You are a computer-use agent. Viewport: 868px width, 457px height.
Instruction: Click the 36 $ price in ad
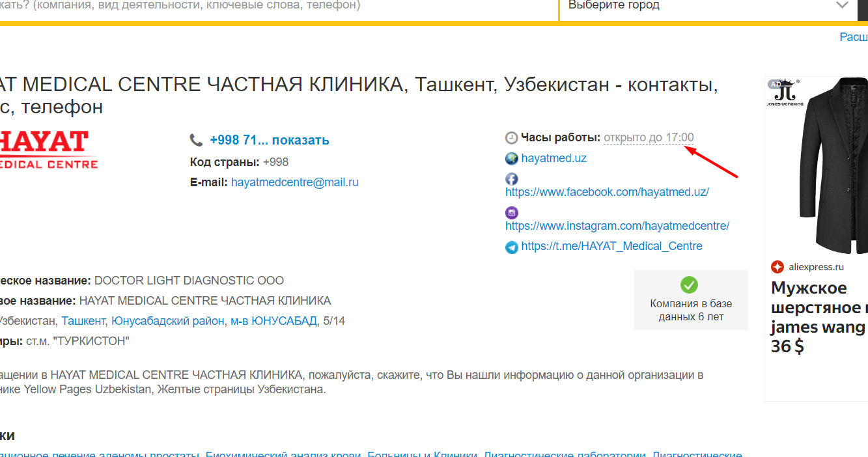tap(787, 346)
